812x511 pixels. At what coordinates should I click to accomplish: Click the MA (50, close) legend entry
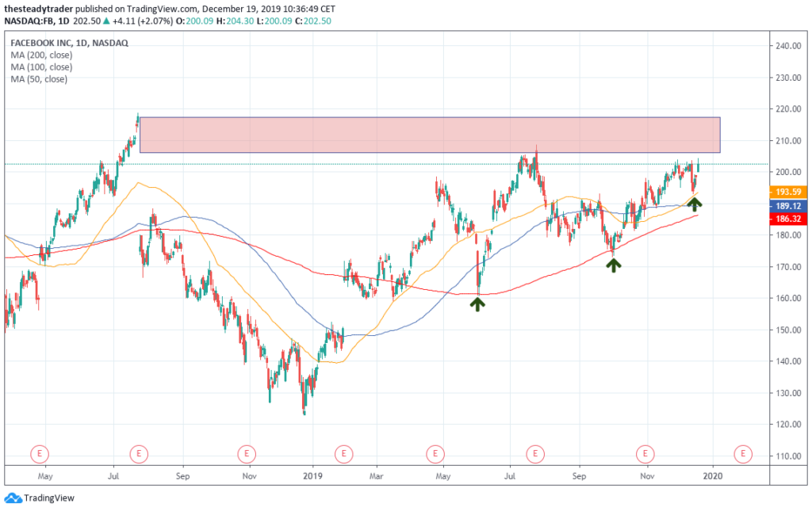click(x=39, y=79)
